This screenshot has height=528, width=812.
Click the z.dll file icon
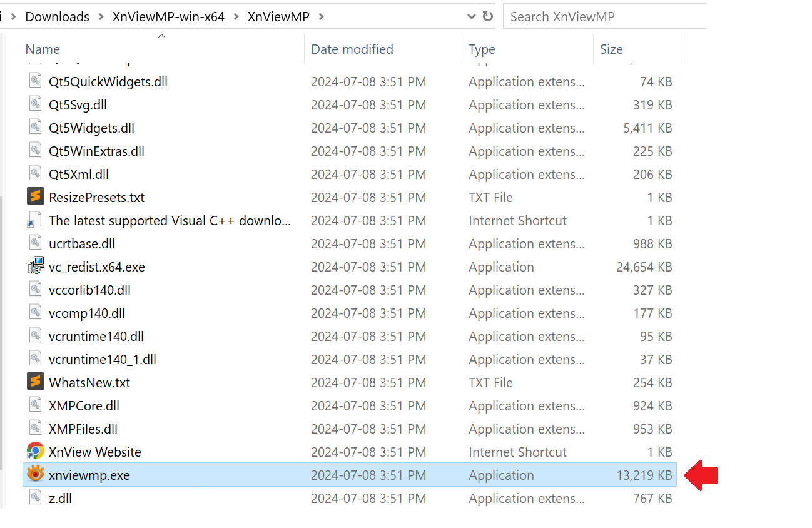35,498
